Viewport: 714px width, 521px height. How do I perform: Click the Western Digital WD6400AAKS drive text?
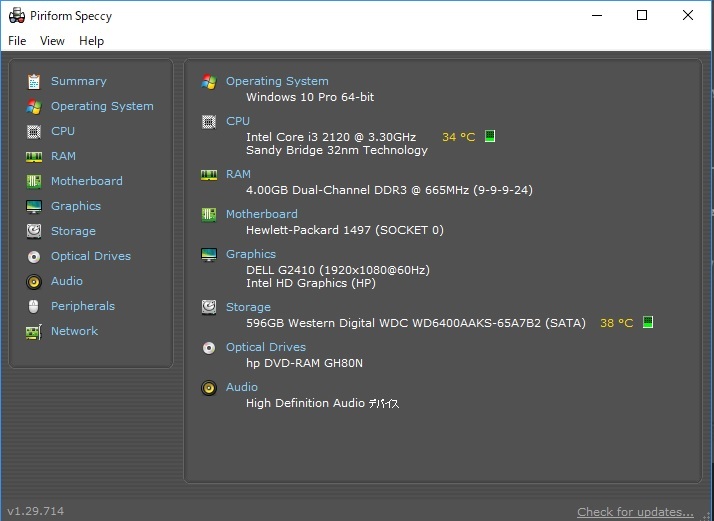point(416,323)
